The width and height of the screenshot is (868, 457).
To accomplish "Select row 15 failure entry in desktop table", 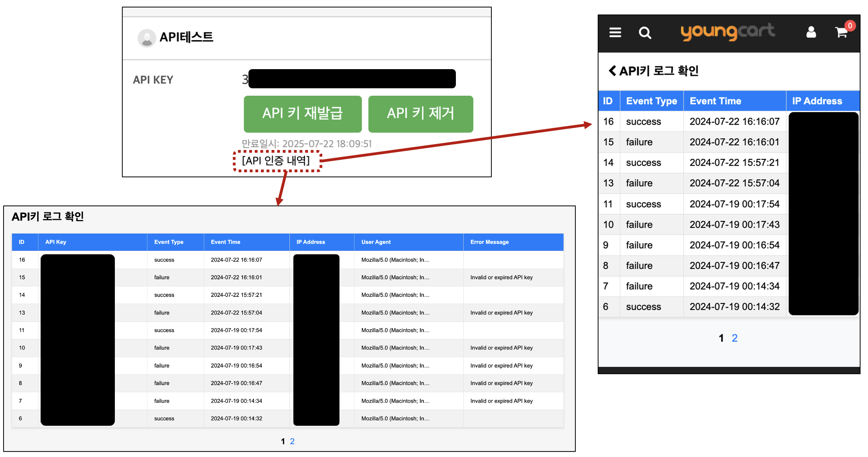I will (162, 277).
